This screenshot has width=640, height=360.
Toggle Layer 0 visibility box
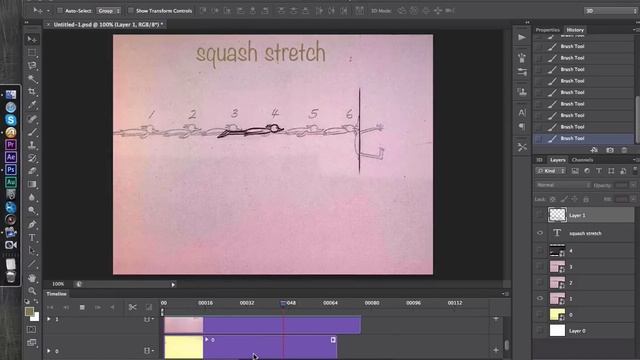coord(540,331)
